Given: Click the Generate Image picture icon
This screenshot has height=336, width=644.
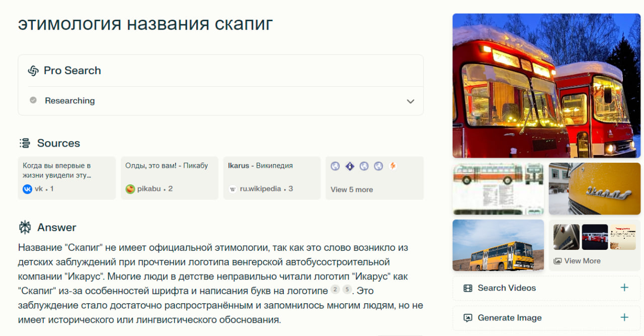Looking at the screenshot, I should coord(468,318).
